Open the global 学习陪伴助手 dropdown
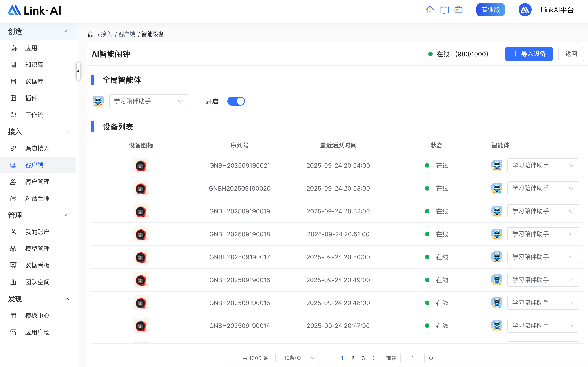Image resolution: width=588 pixels, height=367 pixels. (148, 101)
